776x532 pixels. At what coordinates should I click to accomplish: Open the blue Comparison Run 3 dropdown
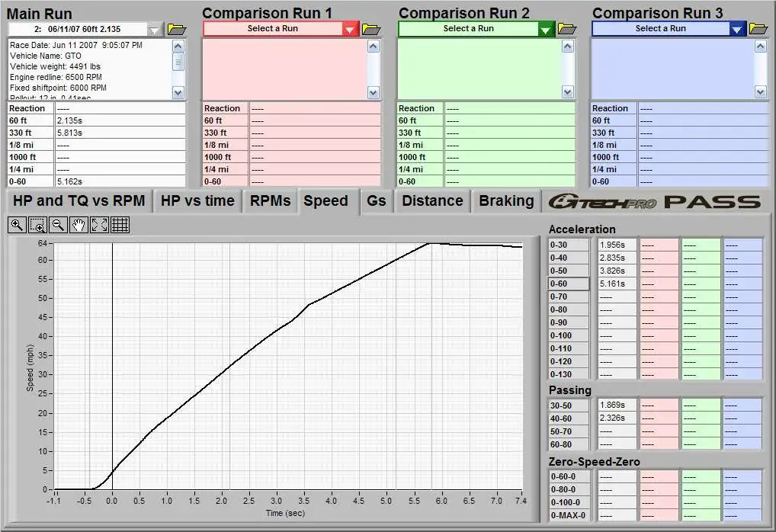(x=737, y=29)
